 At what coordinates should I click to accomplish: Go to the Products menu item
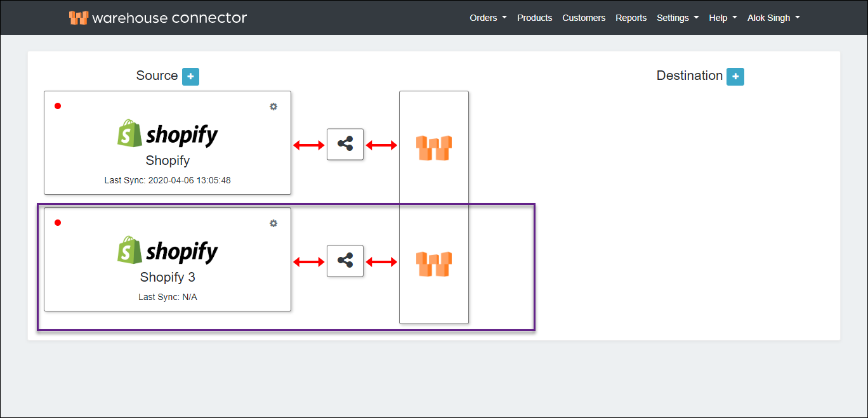coord(534,18)
